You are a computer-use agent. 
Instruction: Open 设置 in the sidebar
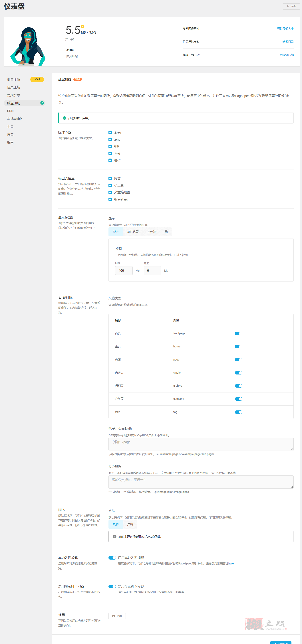coord(10,135)
